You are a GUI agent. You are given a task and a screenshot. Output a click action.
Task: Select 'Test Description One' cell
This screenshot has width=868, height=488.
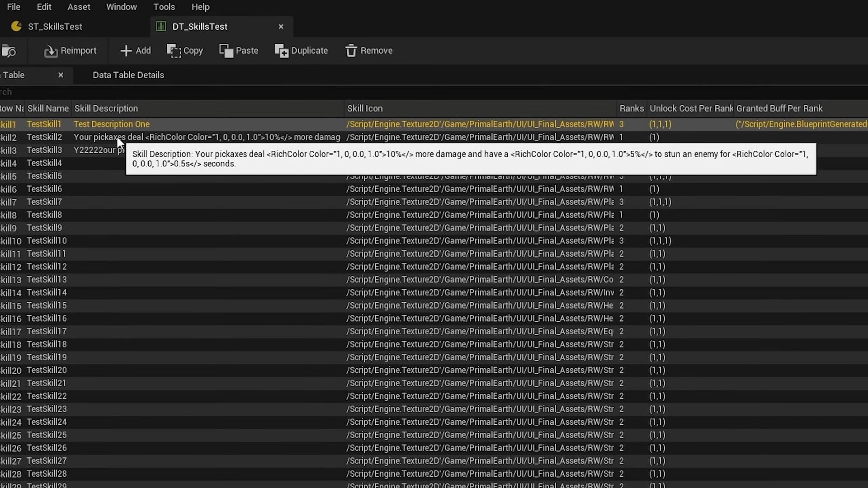(x=112, y=124)
